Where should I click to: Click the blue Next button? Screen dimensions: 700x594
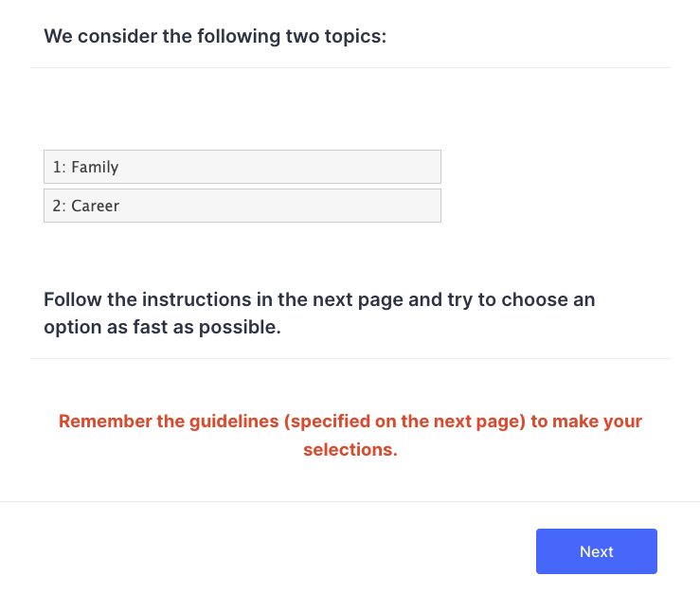coord(596,551)
